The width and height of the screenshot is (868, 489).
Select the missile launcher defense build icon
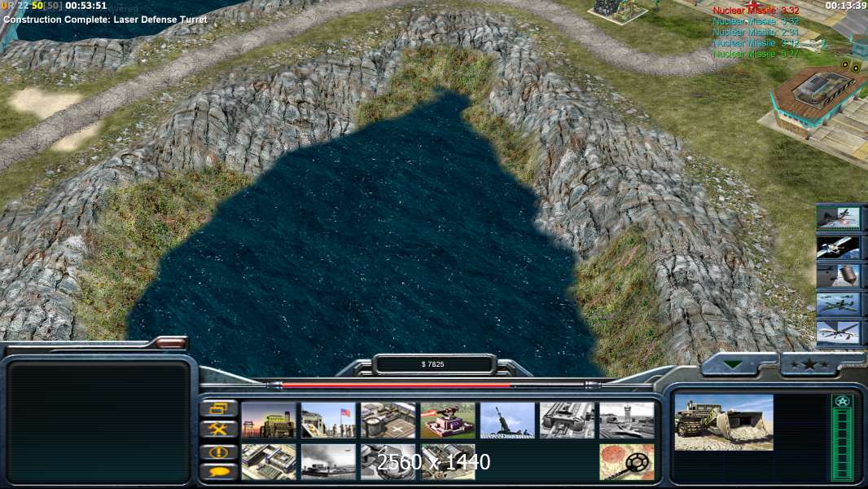point(507,421)
